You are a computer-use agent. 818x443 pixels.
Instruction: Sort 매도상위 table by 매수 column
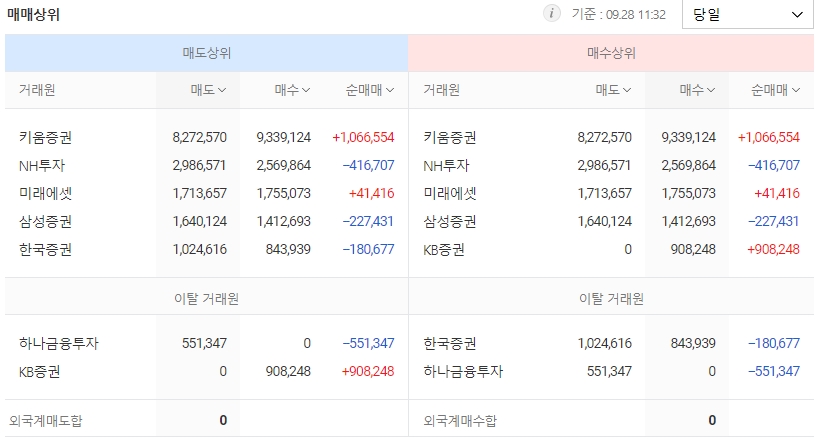292,90
